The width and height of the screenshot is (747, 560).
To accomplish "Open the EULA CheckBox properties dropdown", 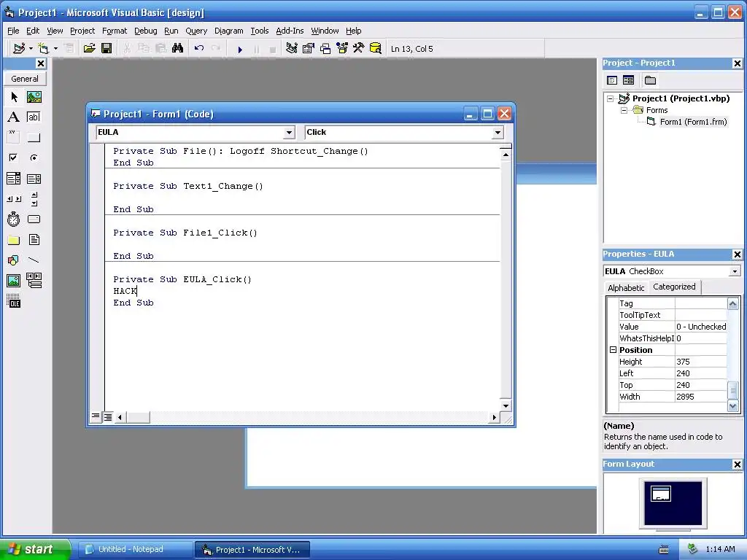I will [x=735, y=271].
